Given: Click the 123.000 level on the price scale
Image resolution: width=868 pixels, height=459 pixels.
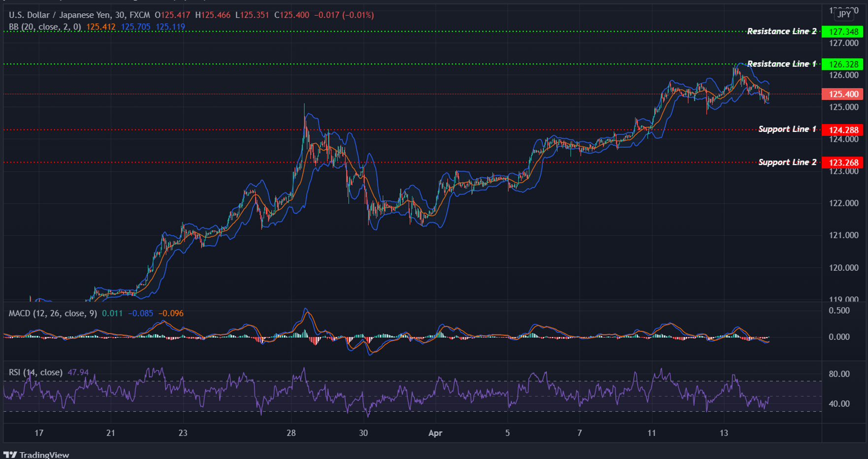Looking at the screenshot, I should tap(843, 172).
